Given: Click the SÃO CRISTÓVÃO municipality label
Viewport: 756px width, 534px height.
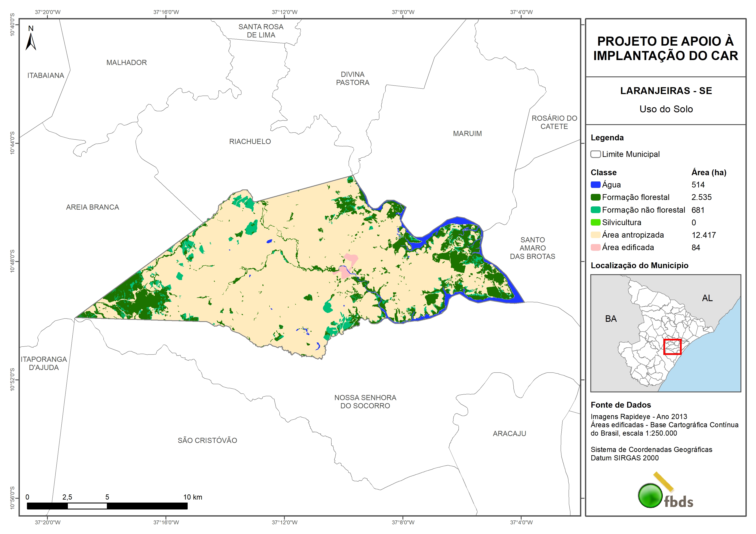Looking at the screenshot, I should 207,441.
